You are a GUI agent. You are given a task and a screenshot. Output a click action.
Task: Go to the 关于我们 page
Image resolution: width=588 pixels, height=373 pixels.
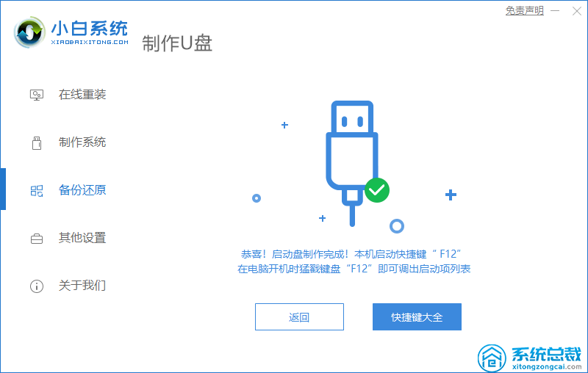tap(82, 286)
